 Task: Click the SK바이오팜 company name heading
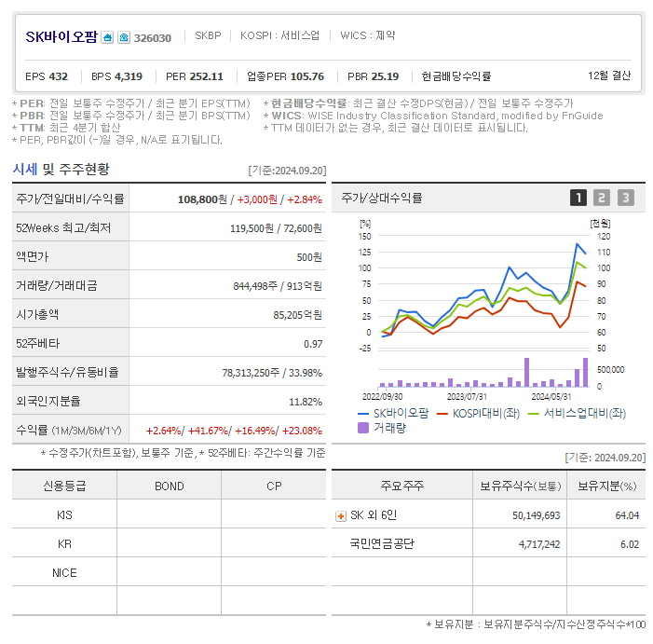(x=61, y=36)
